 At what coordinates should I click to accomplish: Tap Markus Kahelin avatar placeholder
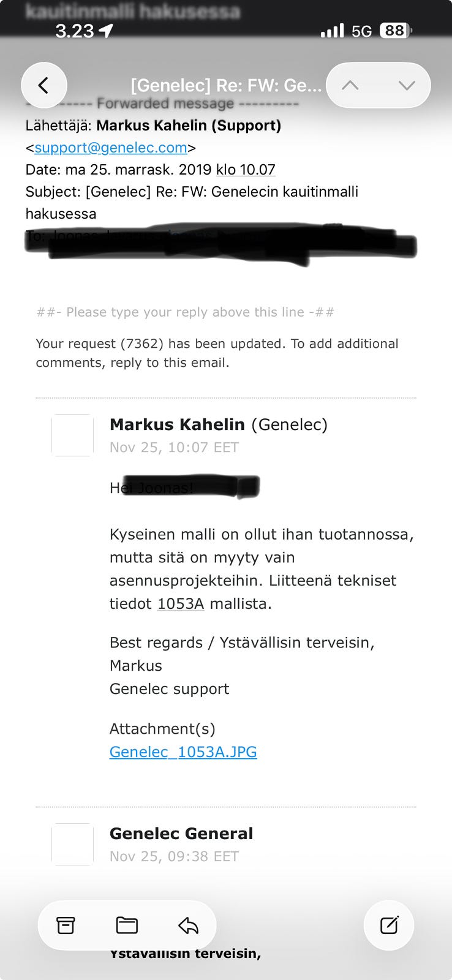tap(72, 435)
